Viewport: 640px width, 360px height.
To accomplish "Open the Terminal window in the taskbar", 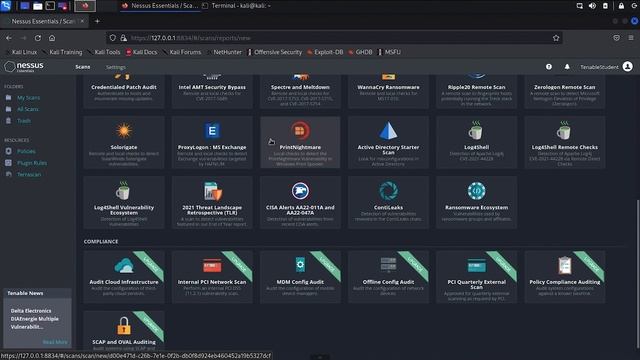I will 237,6.
